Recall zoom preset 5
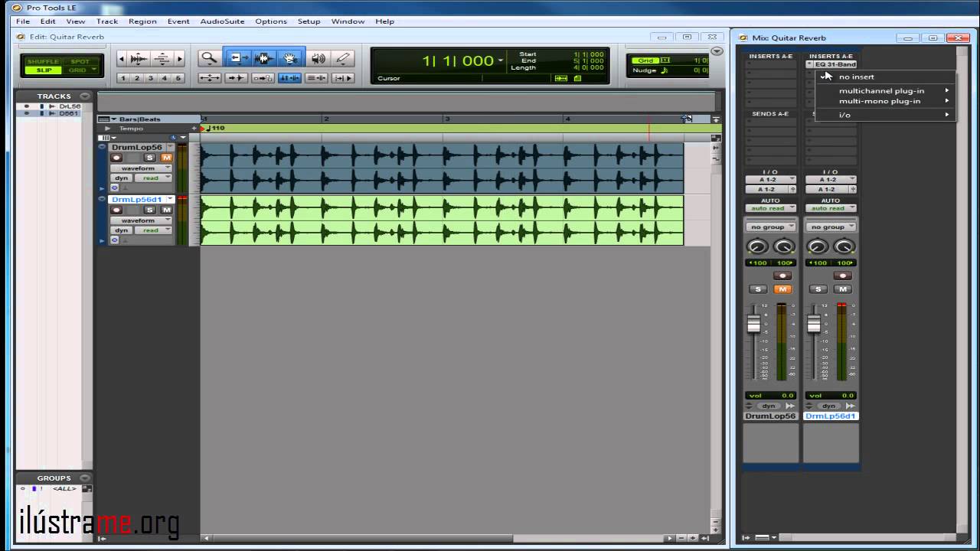 coord(178,78)
